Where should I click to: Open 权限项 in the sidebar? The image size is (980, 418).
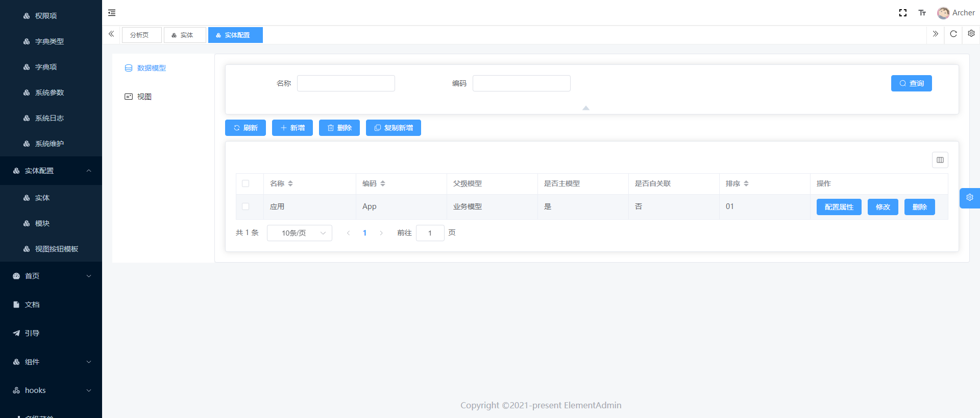51,16
